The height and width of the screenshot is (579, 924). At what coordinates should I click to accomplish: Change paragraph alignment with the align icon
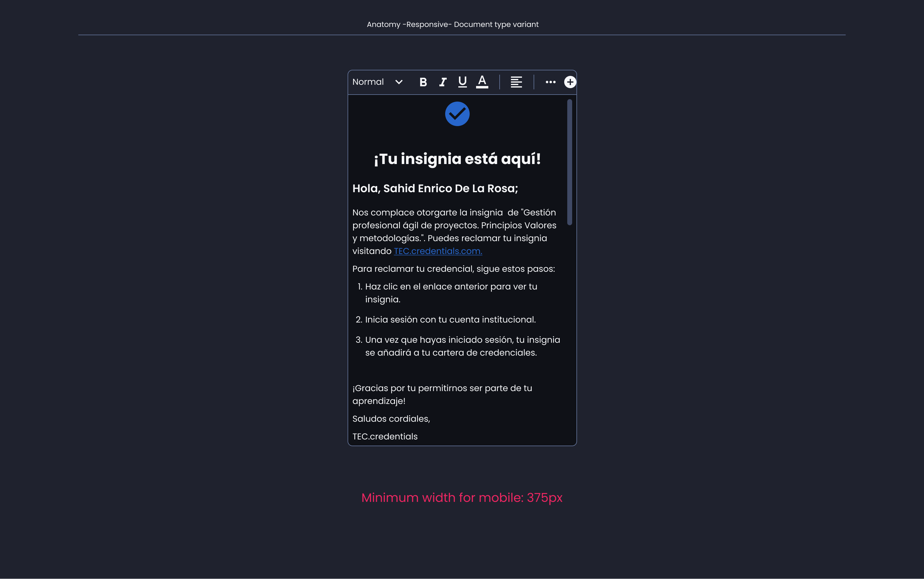(x=516, y=82)
